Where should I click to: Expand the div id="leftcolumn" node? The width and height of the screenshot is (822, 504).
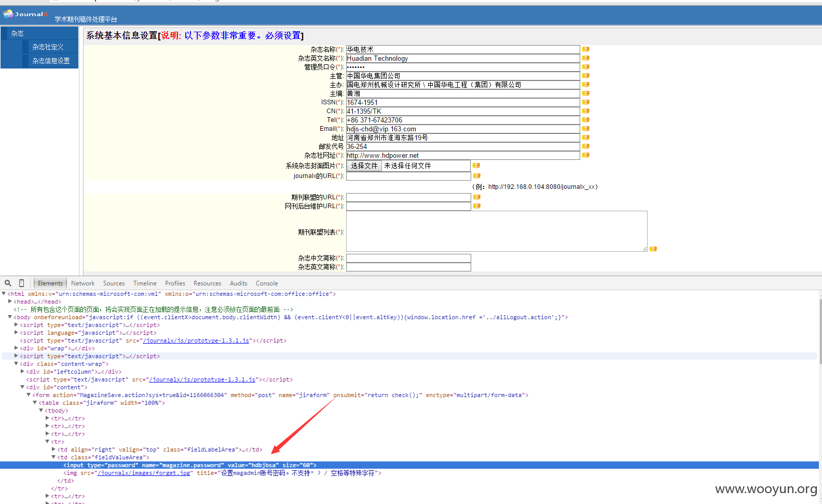click(22, 372)
